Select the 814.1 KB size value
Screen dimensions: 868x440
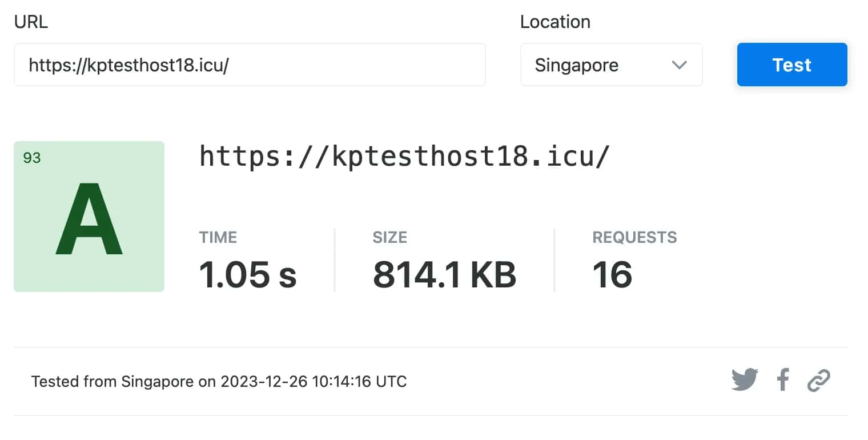444,274
